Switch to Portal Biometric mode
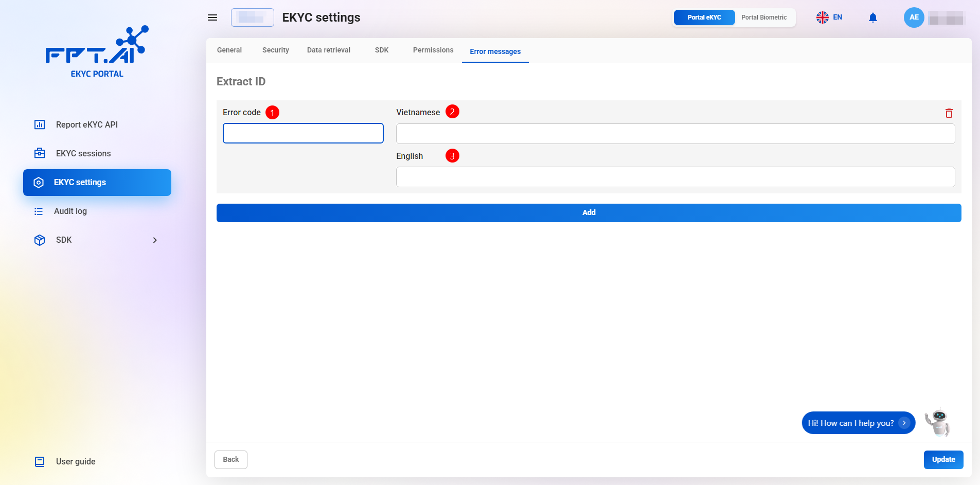Screen dimensions: 980x485 (x=763, y=17)
